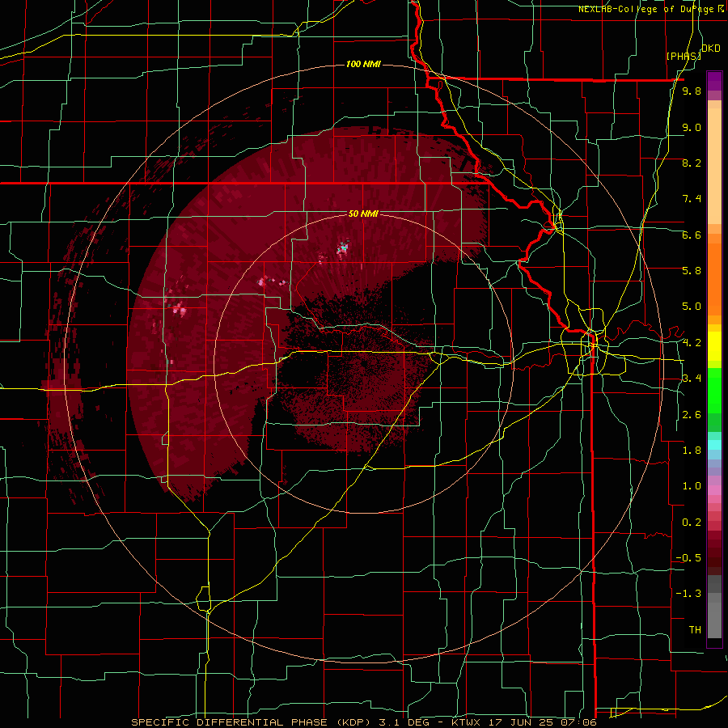This screenshot has width=728, height=728.
Task: Click the 4.2 color scale value
Action: point(692,343)
